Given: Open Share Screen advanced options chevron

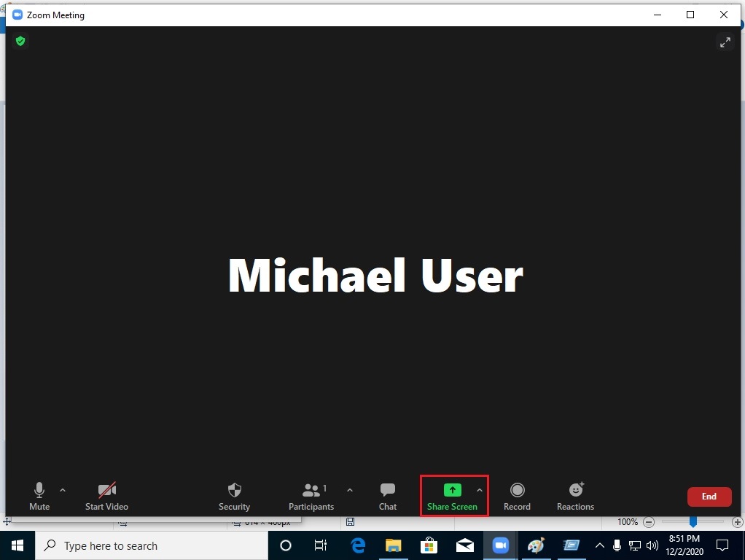Looking at the screenshot, I should click(479, 490).
